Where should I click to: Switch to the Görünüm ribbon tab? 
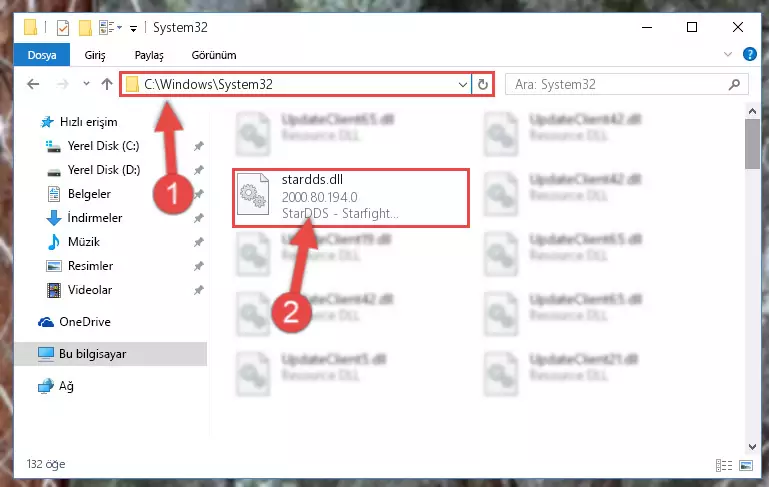pyautogui.click(x=214, y=55)
